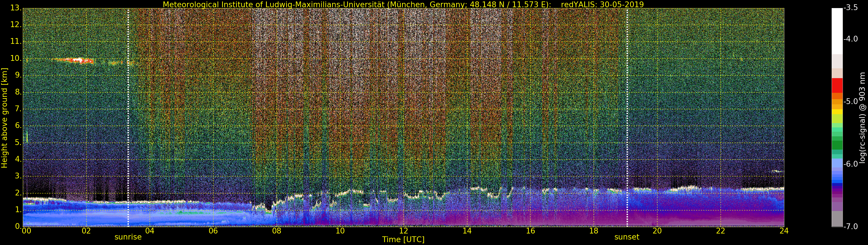Pick the gray bottom colorbar segment
This screenshot has height=245, width=868.
point(837,219)
